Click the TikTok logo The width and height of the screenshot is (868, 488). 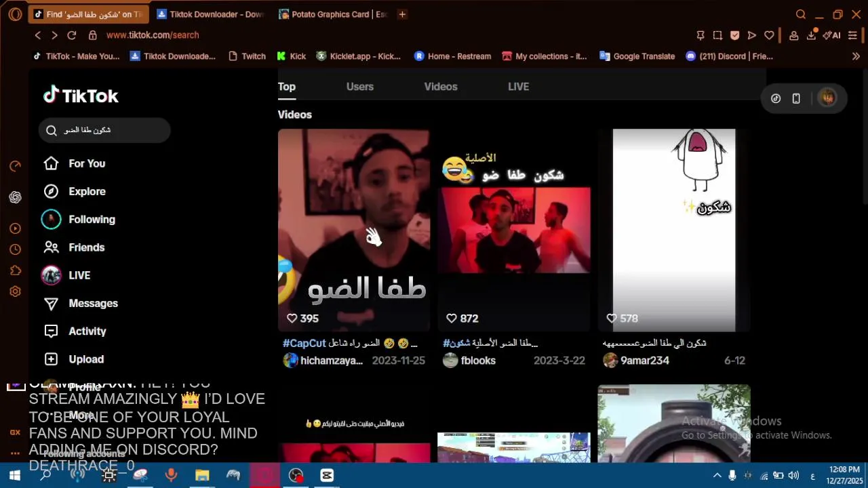(x=81, y=96)
